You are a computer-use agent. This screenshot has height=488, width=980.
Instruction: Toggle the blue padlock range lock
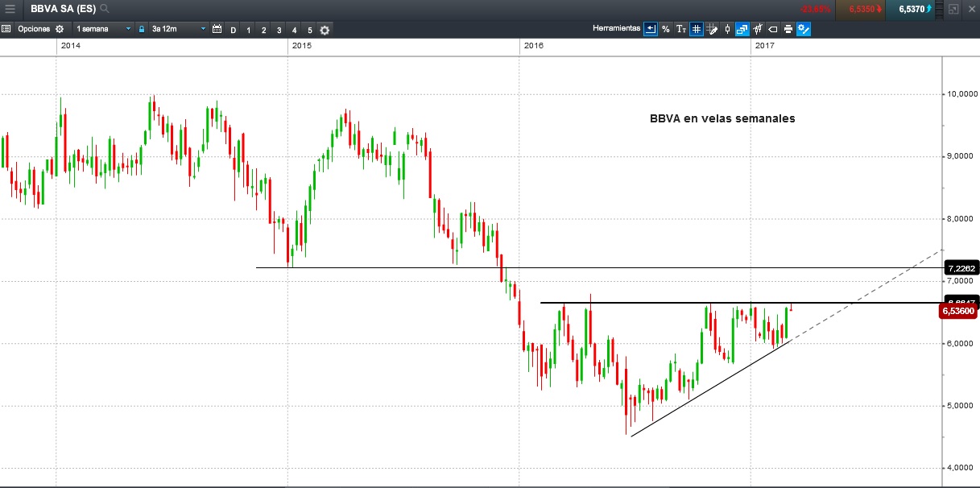[x=142, y=29]
